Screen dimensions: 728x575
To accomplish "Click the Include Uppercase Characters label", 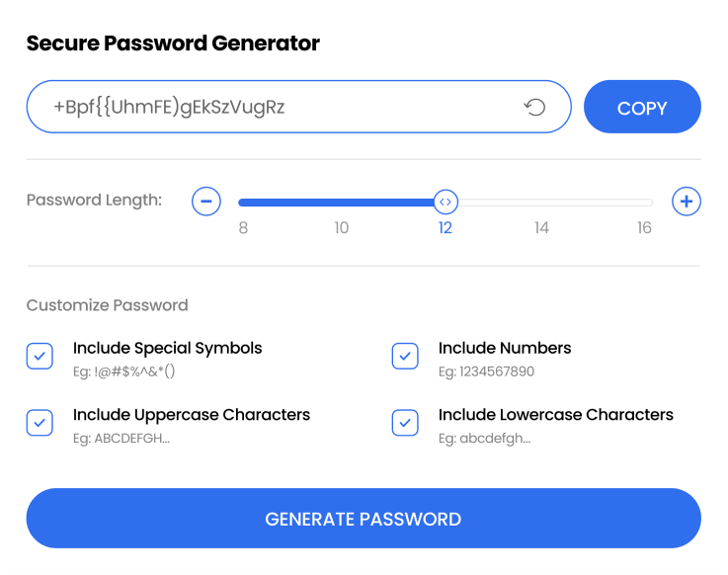I will click(192, 415).
